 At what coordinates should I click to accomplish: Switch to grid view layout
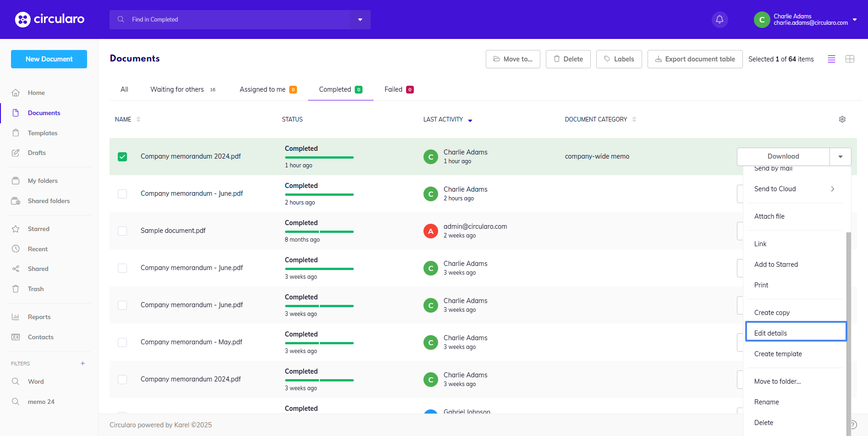point(850,59)
